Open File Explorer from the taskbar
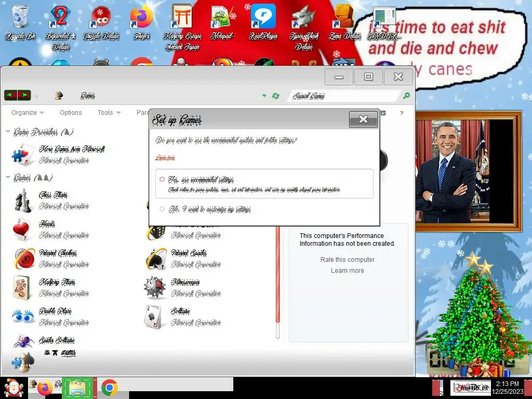Viewport: 532px width, 399px height. coord(78,388)
